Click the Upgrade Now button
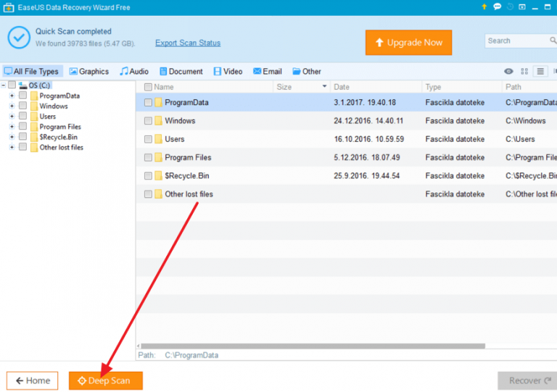 coord(408,43)
